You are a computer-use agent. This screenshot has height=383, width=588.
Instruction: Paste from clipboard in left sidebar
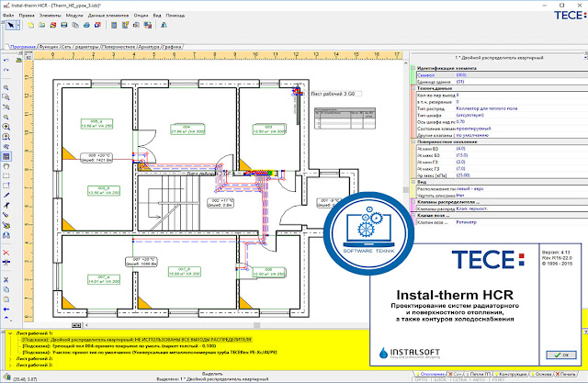click(6, 299)
